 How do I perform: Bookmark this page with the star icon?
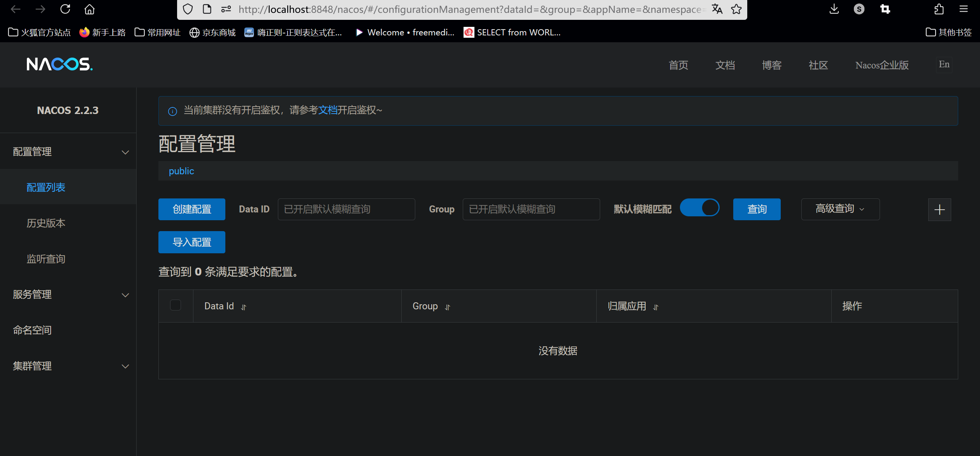[x=736, y=9]
